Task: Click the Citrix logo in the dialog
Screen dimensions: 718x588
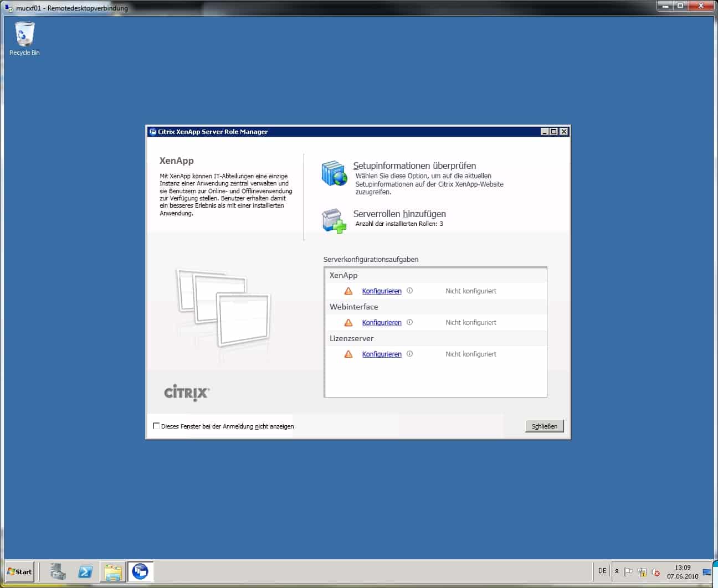Action: pos(187,393)
